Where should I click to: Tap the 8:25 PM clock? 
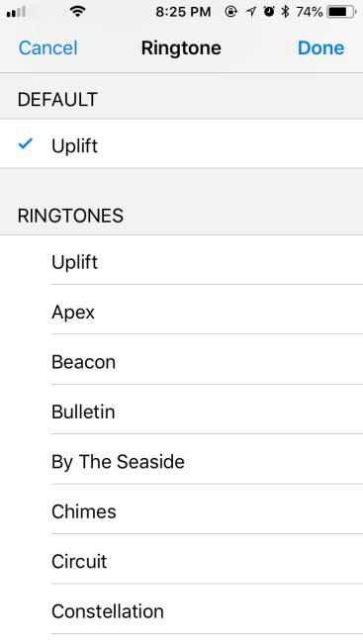click(x=183, y=12)
